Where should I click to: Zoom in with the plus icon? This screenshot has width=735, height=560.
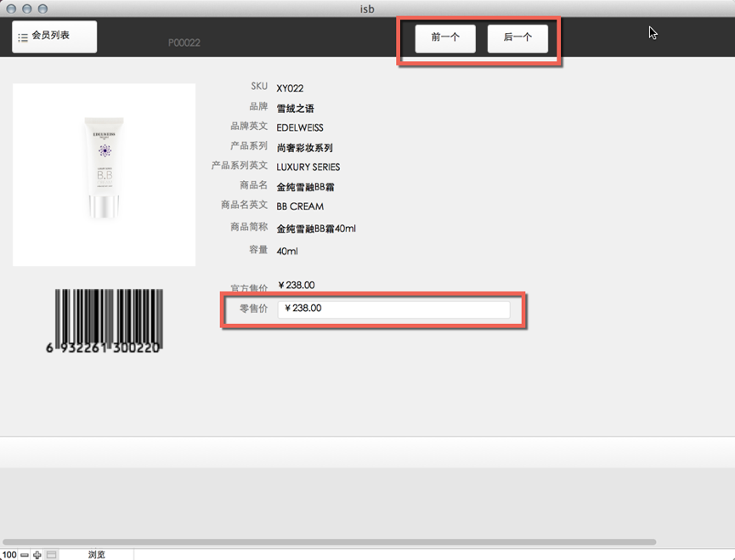37,555
